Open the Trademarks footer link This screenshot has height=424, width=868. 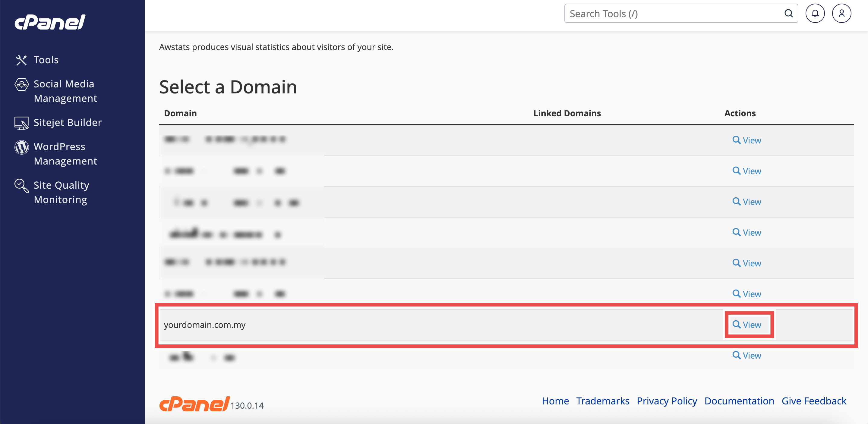[x=602, y=401]
